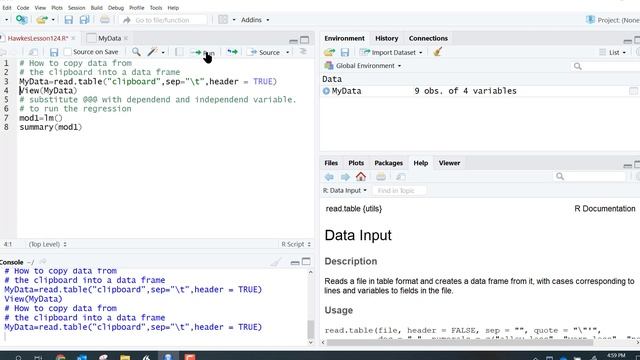The width and height of the screenshot is (640, 360).
Task: Click the console vertical scrollbar
Action: pyautogui.click(x=311, y=329)
